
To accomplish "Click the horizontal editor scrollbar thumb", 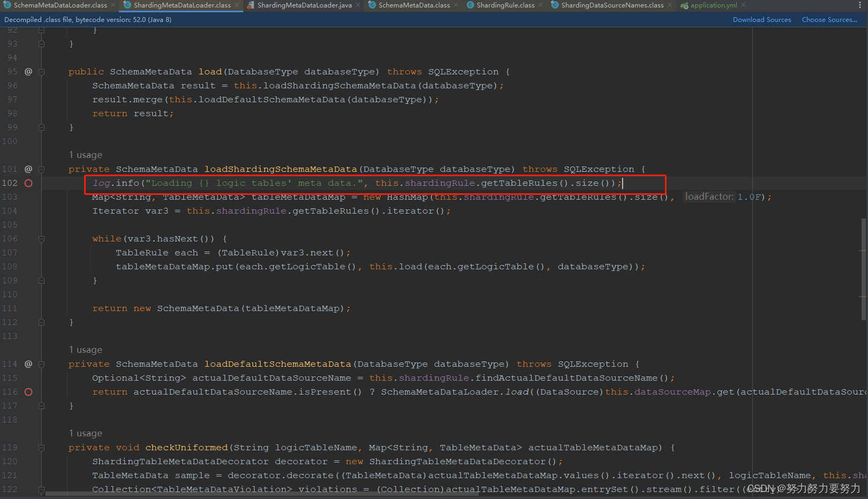I will tap(263, 493).
